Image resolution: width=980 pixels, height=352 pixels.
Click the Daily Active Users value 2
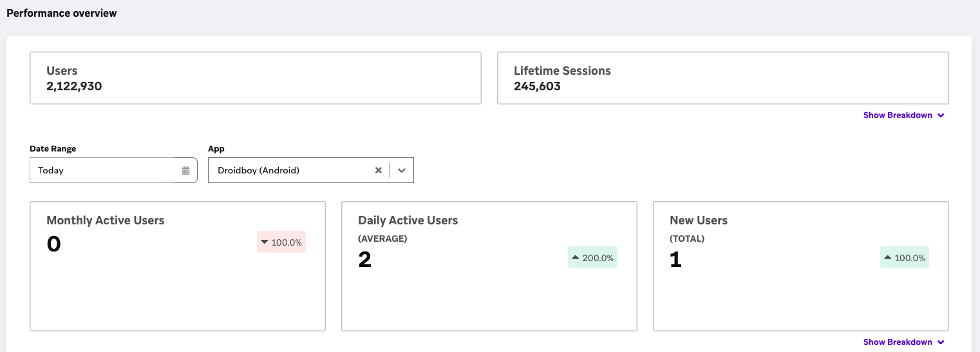pos(365,259)
